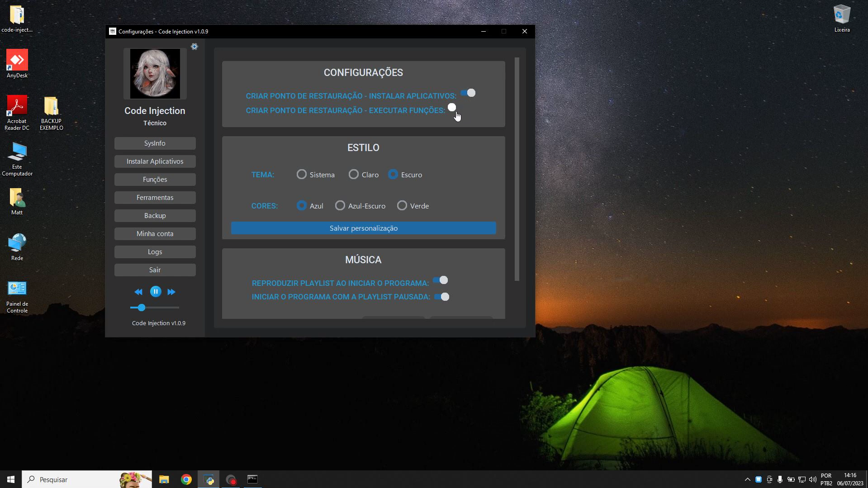This screenshot has width=868, height=488.
Task: Open the code-inject folder on desktop
Action: point(17,19)
